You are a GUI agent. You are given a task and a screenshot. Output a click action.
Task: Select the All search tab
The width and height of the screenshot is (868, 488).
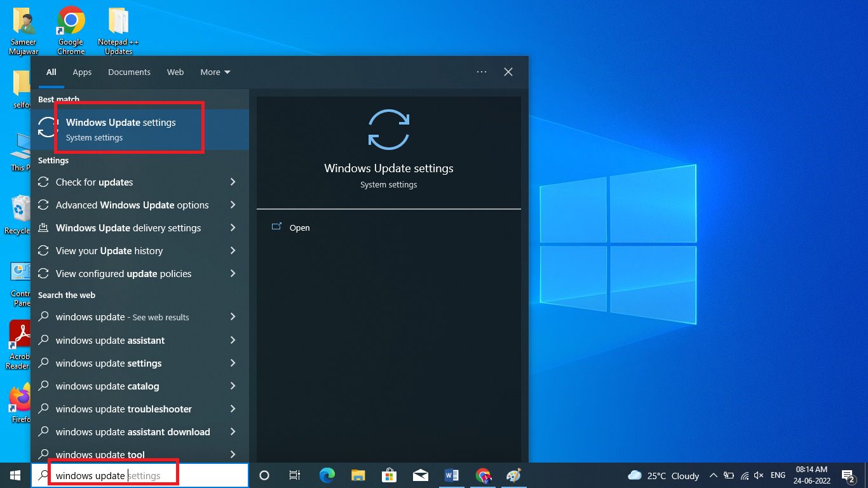pos(51,72)
